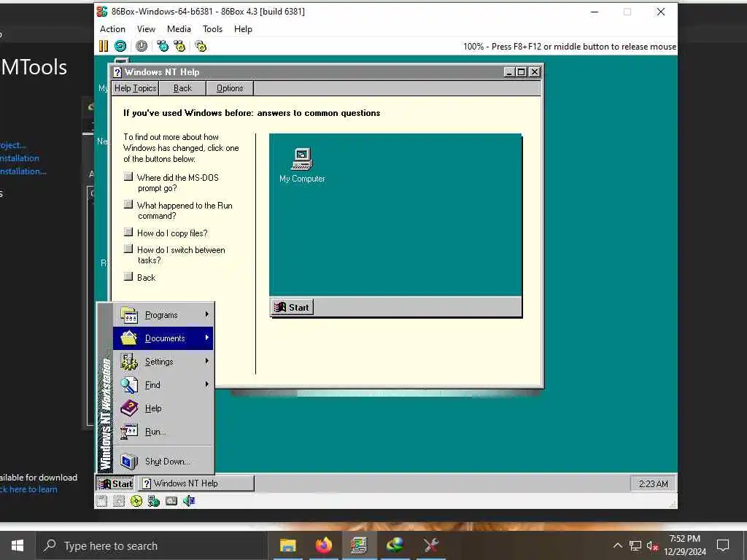Screen dimensions: 747x560
Task: Click the Help Topics button
Action: 135,88
